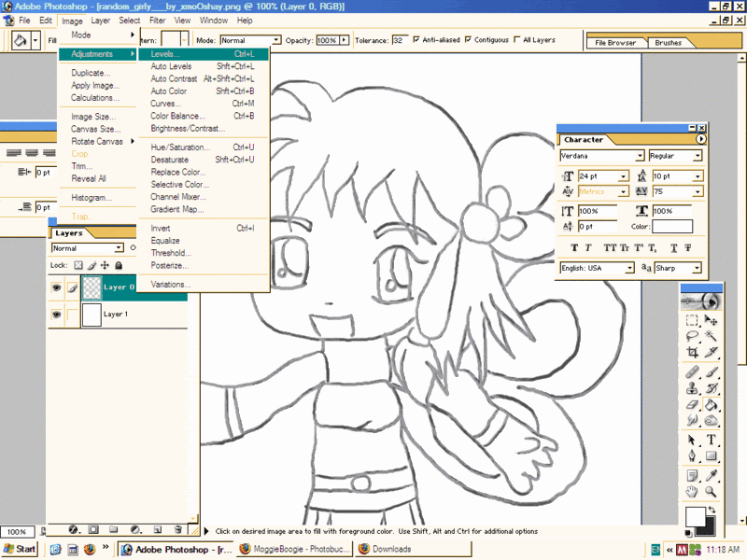Hide Layer 1 with its eye icon

[x=56, y=315]
